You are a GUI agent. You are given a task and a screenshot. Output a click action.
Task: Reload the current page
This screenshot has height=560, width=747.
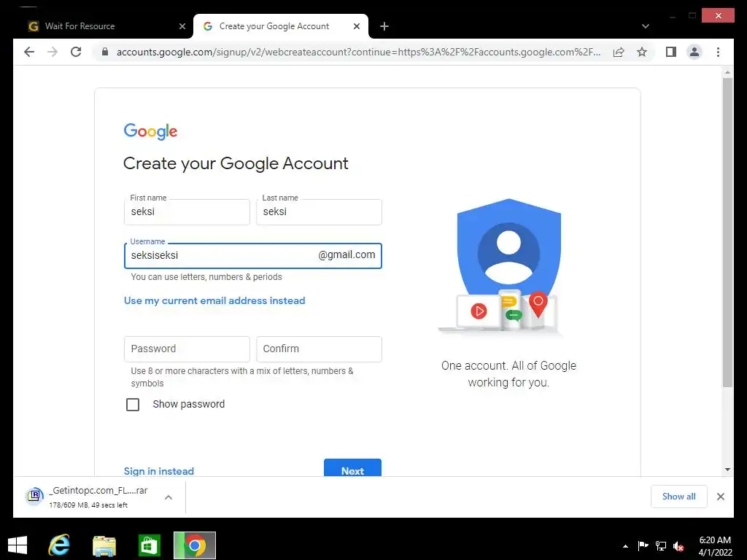pyautogui.click(x=76, y=52)
